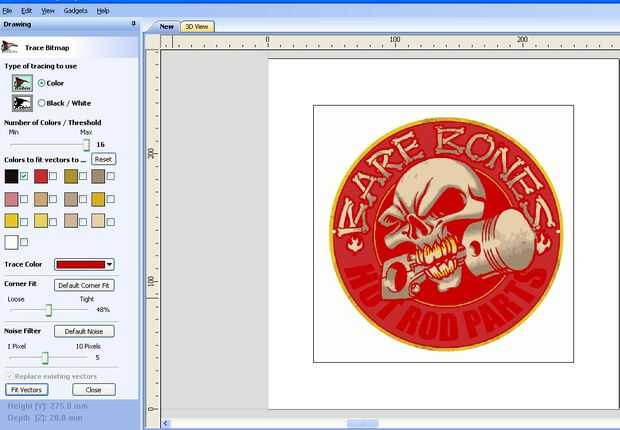Click the amber swatch ending second row
The image size is (620, 430).
(x=98, y=199)
